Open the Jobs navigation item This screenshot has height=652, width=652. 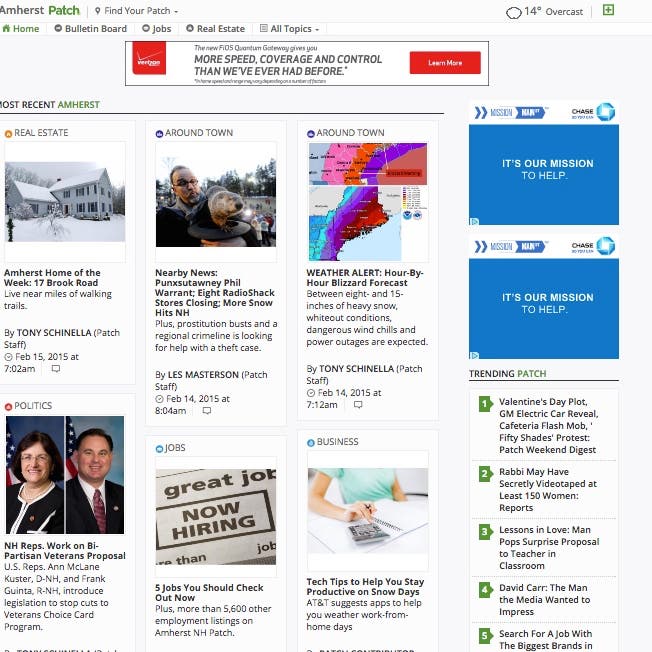click(156, 29)
